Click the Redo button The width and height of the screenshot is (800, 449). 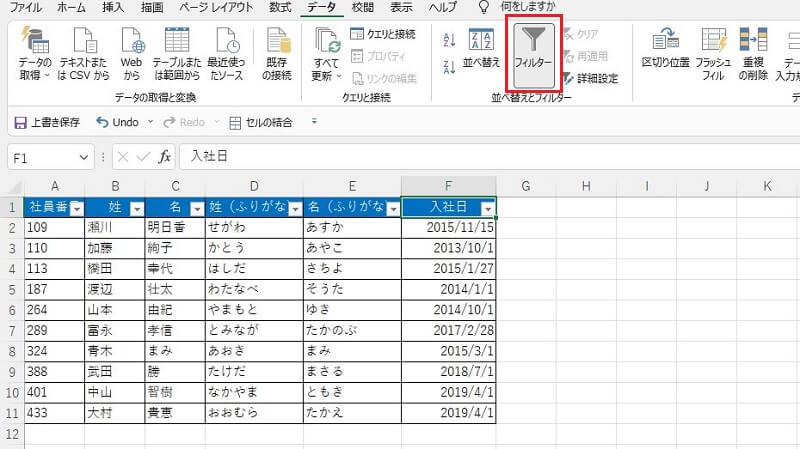(x=184, y=122)
